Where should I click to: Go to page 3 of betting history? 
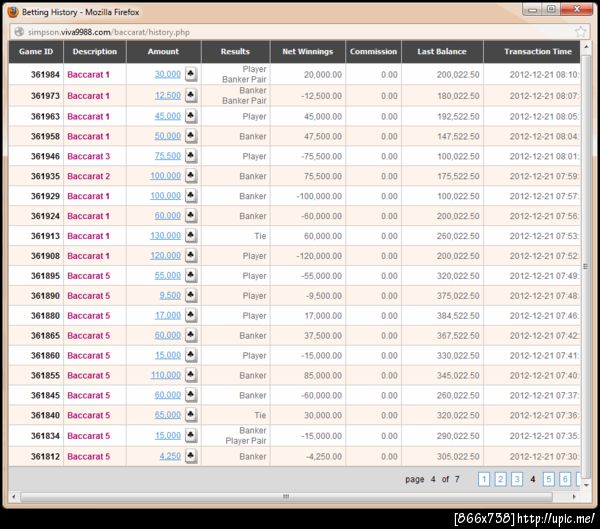[517, 479]
